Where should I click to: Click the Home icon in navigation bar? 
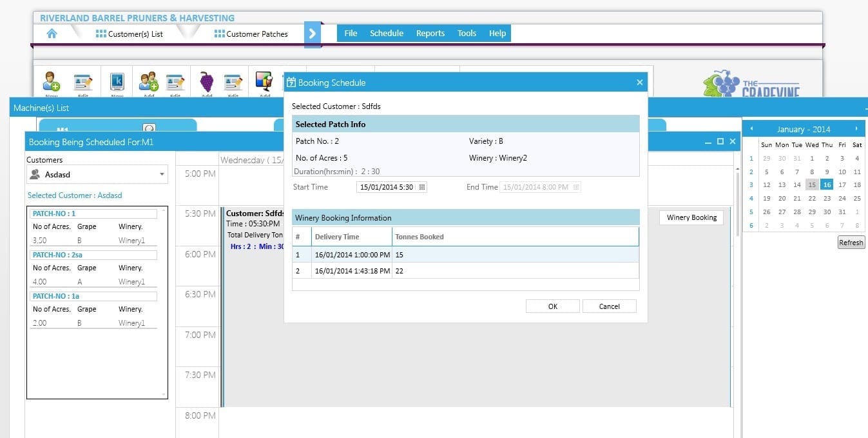coord(52,34)
